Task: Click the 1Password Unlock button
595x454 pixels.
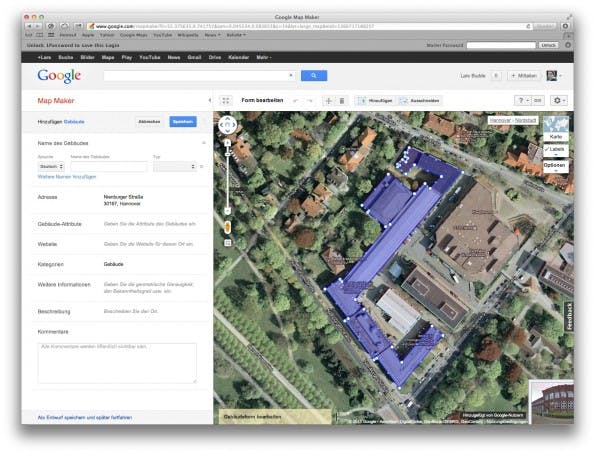Action: click(548, 45)
